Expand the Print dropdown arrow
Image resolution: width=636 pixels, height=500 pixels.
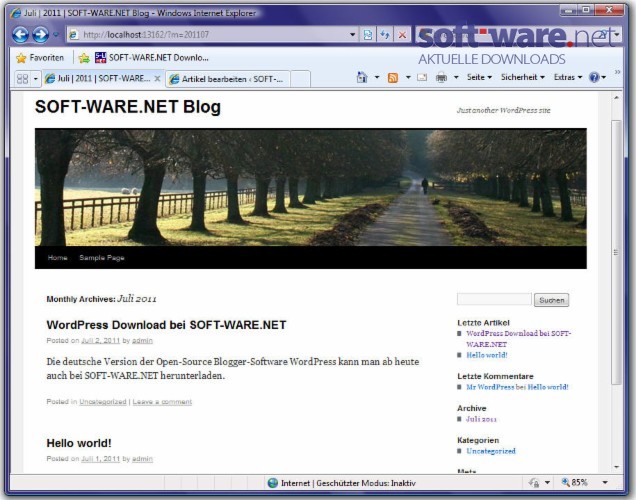(456, 77)
